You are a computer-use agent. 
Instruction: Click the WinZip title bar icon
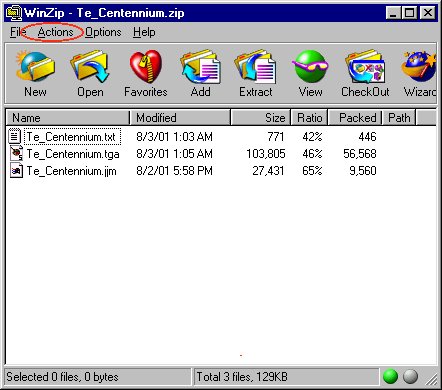pyautogui.click(x=14, y=13)
